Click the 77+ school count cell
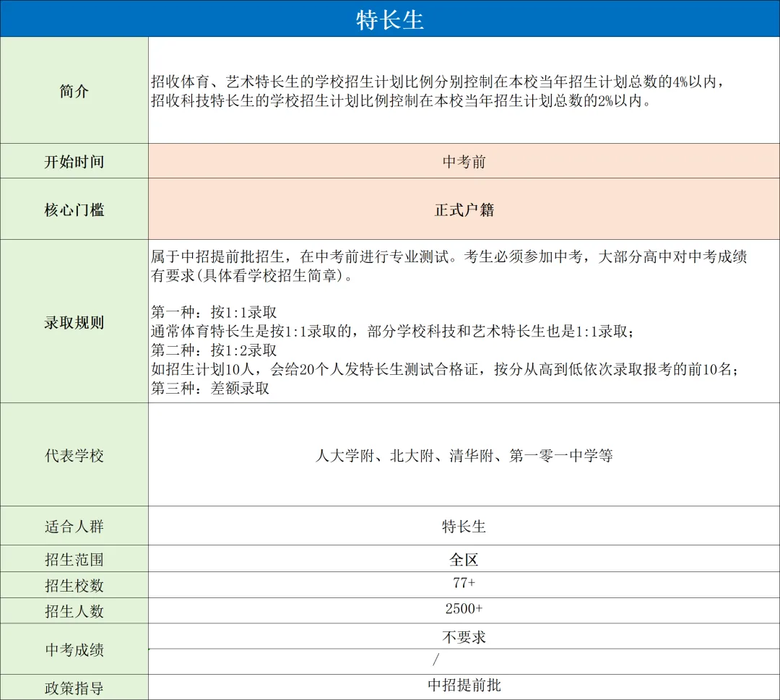Viewport: 780px width, 700px height. [x=463, y=584]
